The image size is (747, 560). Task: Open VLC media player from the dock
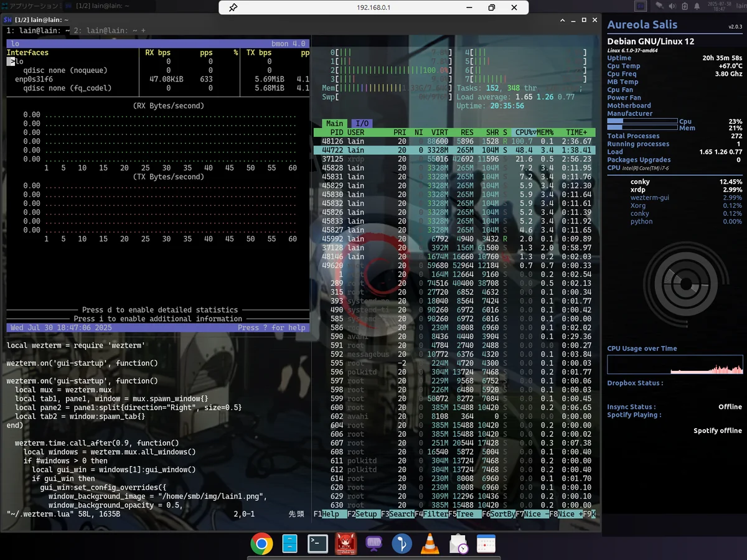click(430, 544)
